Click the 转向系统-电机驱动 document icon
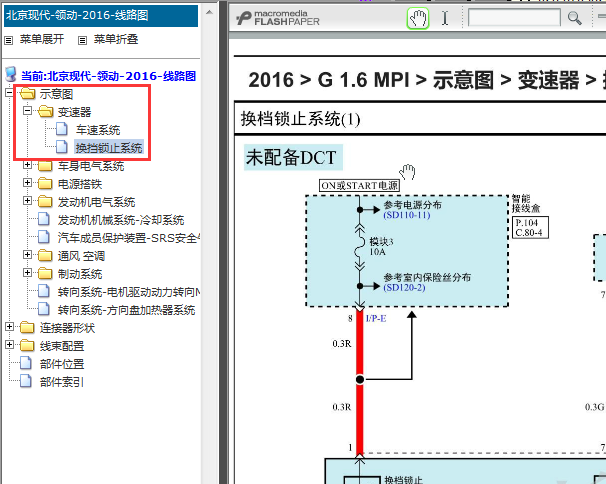This screenshot has width=606, height=484. pyautogui.click(x=44, y=291)
